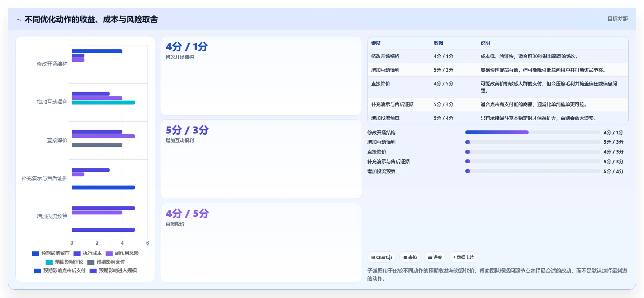Click the description starting 成本低、验证快
The image size is (644, 298).
point(529,56)
